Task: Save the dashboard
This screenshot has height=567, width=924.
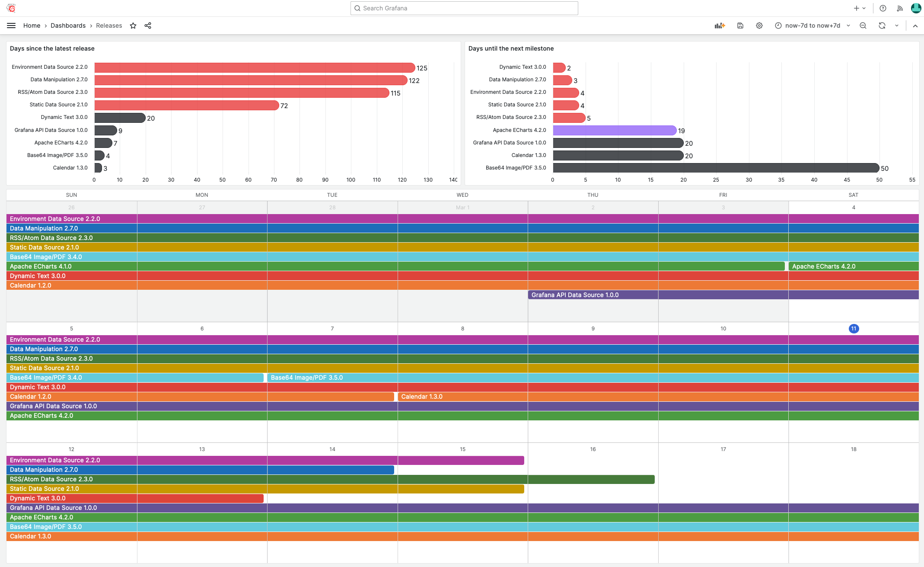Action: pyautogui.click(x=740, y=26)
